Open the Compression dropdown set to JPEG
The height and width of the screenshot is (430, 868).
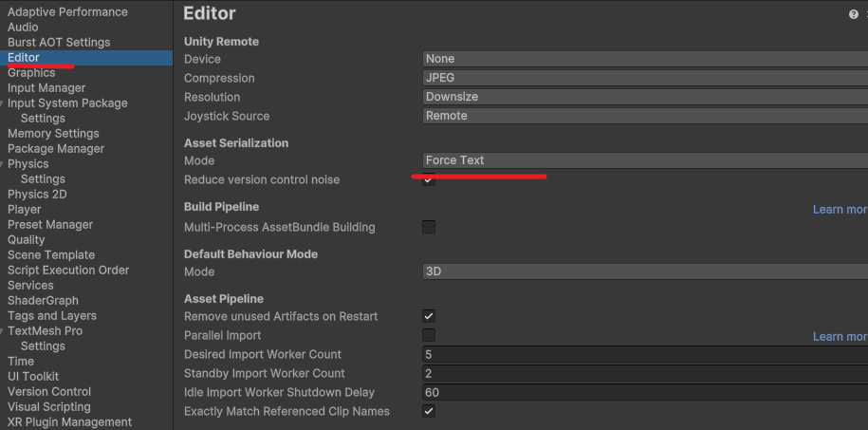tap(645, 78)
